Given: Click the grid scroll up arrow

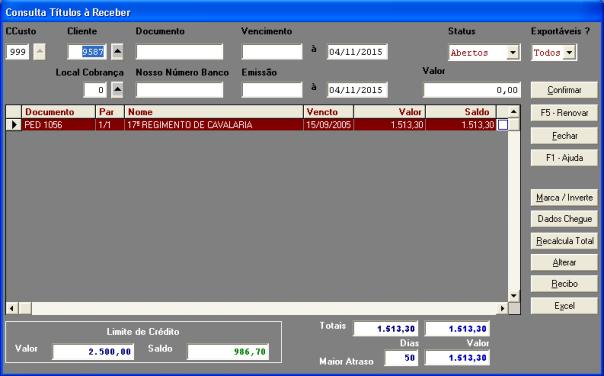Looking at the screenshot, I should click(x=513, y=112).
